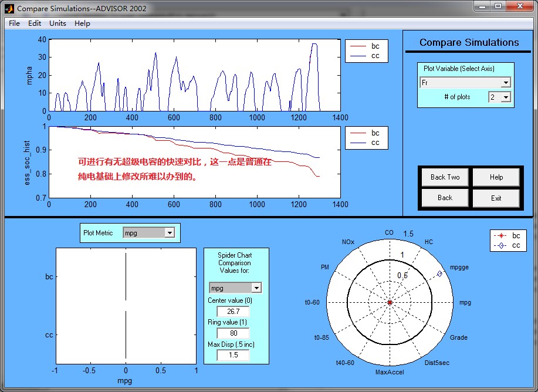Open the number of plots dropdown
Screen dimensions: 538x392
click(x=500, y=97)
